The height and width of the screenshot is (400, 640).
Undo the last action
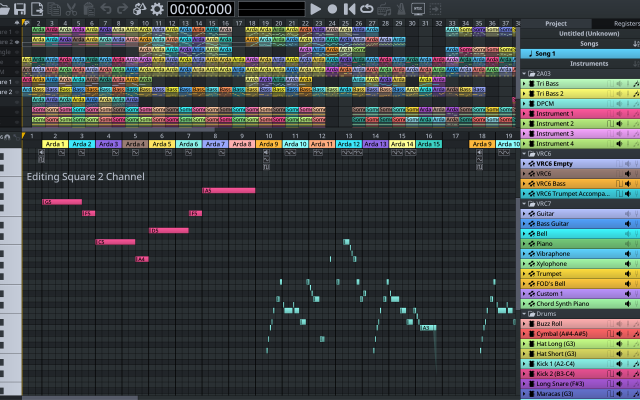(105, 9)
